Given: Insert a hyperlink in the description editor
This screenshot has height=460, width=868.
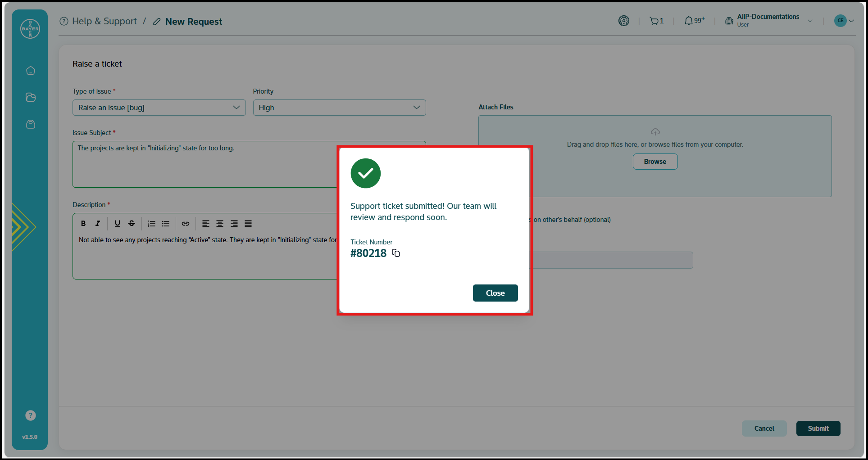Looking at the screenshot, I should tap(186, 223).
